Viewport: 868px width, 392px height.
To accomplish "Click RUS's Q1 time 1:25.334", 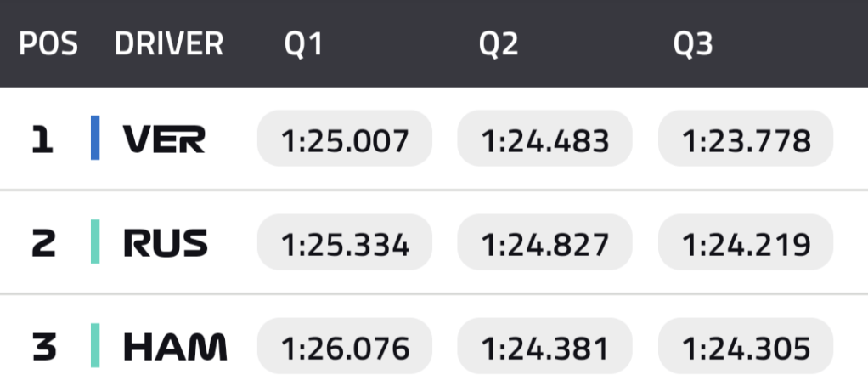I will point(345,243).
